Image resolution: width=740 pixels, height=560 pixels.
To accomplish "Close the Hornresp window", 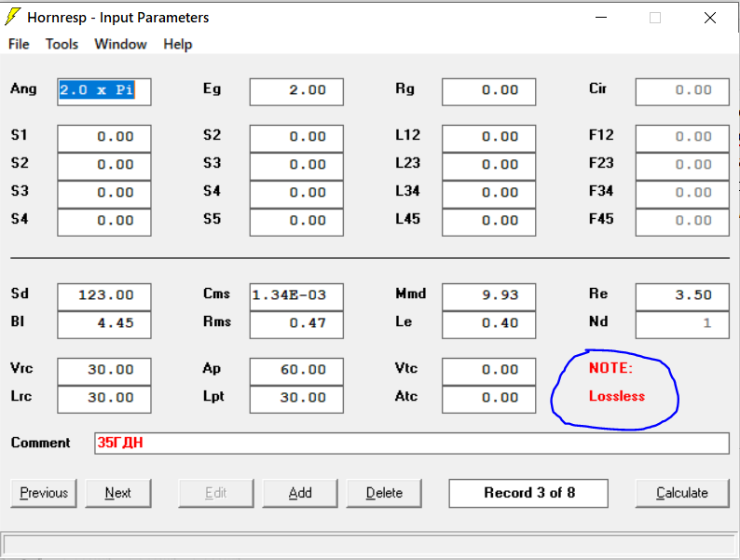I will pyautogui.click(x=710, y=18).
